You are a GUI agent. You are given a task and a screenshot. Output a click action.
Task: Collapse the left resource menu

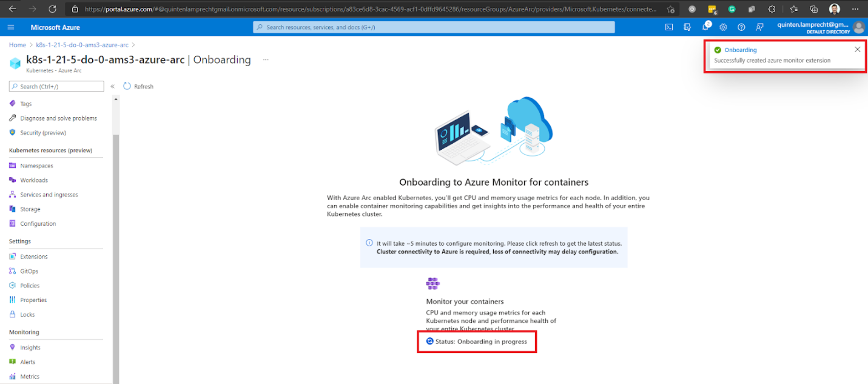coord(112,87)
